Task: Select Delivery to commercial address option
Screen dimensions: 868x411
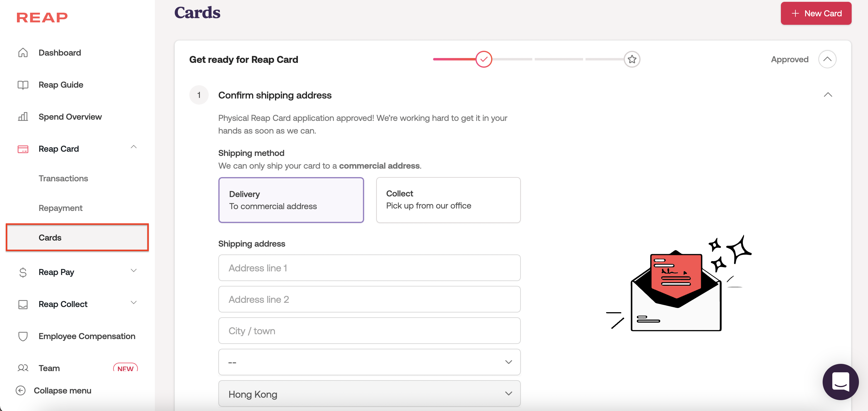Action: pyautogui.click(x=291, y=200)
